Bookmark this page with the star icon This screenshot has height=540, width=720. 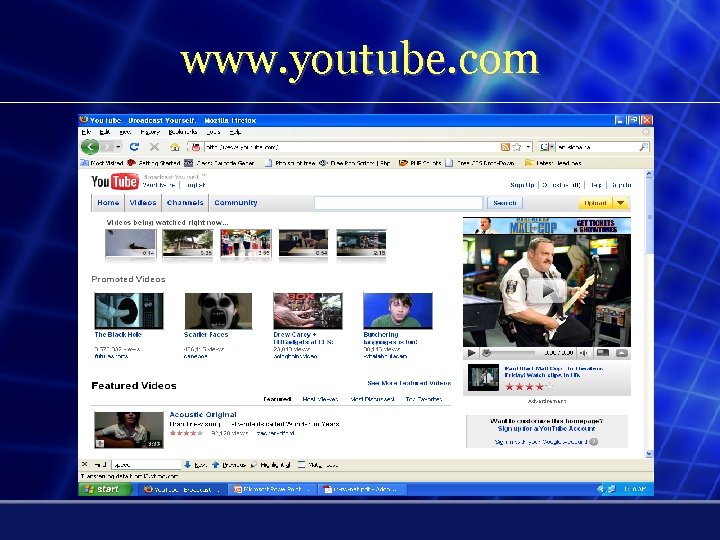517,147
